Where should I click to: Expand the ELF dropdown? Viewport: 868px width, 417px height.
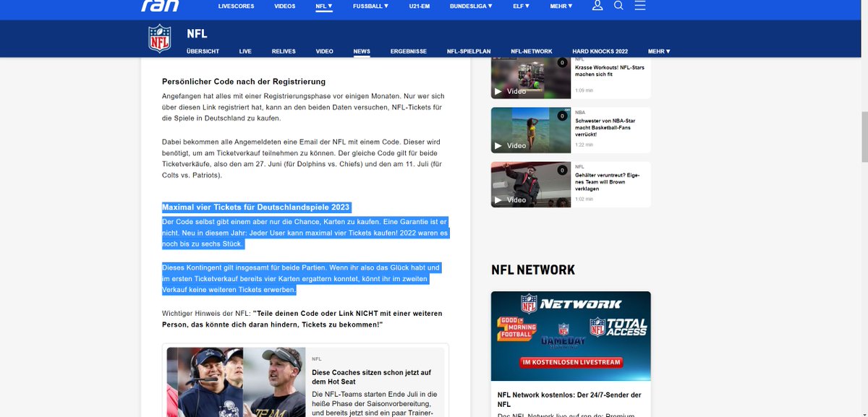point(522,6)
